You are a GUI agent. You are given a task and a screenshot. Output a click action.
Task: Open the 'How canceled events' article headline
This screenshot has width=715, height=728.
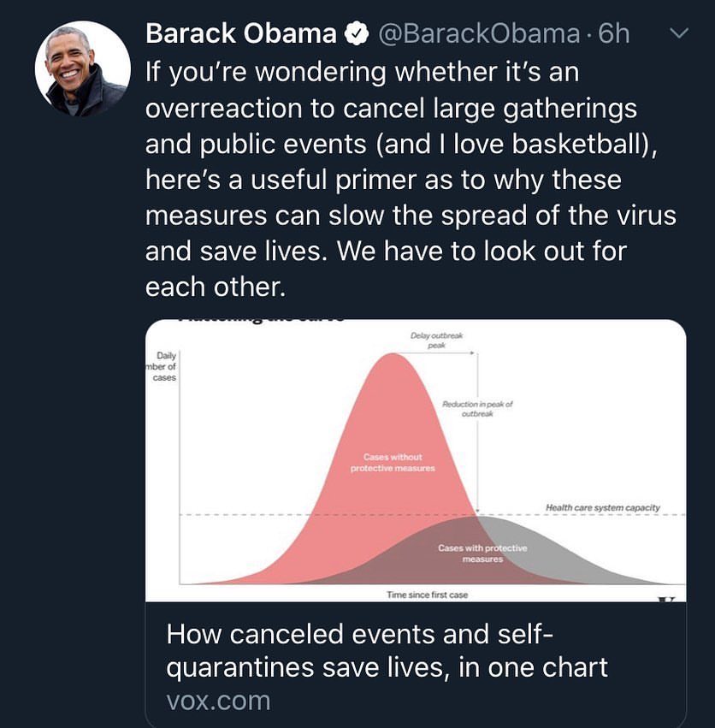click(x=387, y=650)
